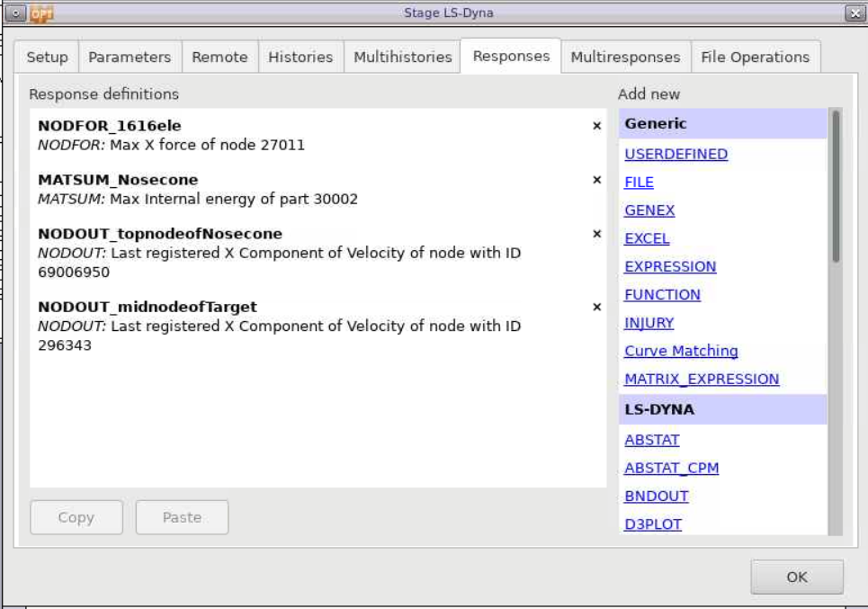Switch to the Multiresponses tab
This screenshot has height=609, width=868.
pyautogui.click(x=625, y=57)
